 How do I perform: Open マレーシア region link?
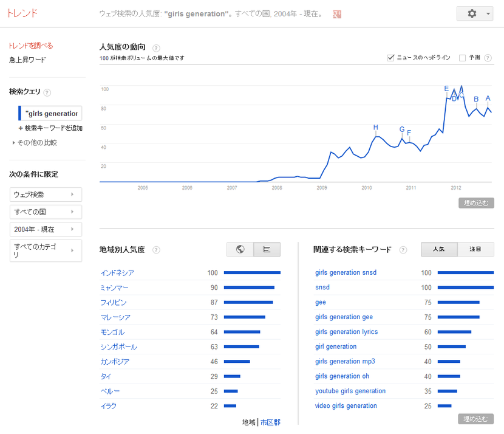click(115, 317)
